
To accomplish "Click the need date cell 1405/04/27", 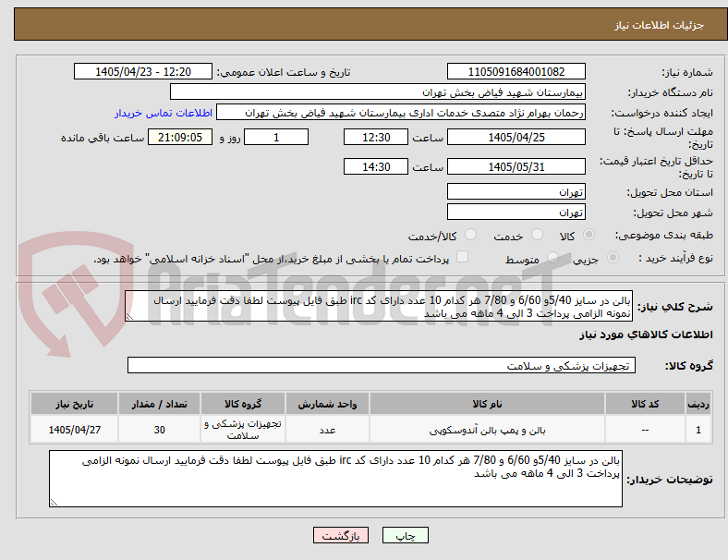I will pos(74,430).
